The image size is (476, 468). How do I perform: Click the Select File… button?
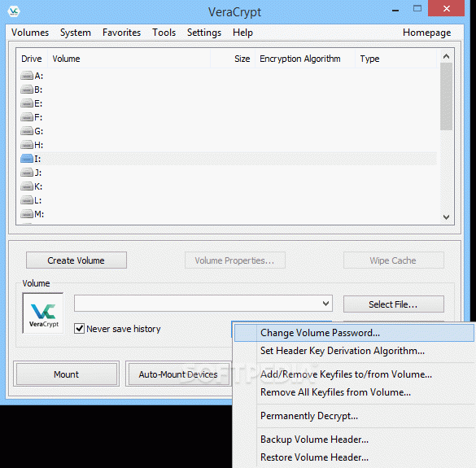[394, 304]
